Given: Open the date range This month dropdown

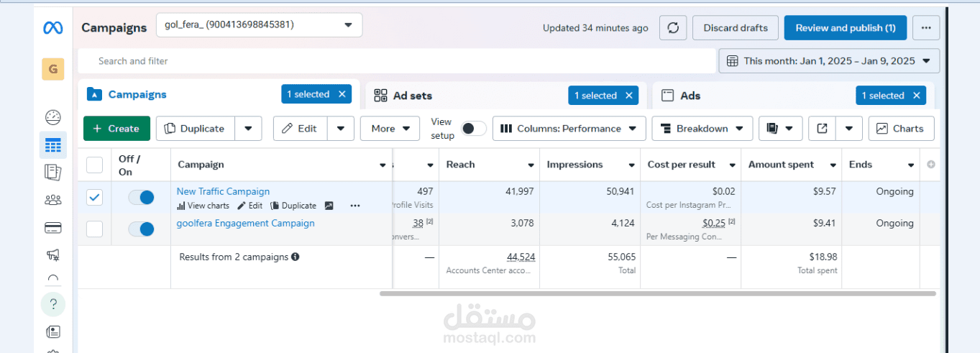Looking at the screenshot, I should pos(829,61).
